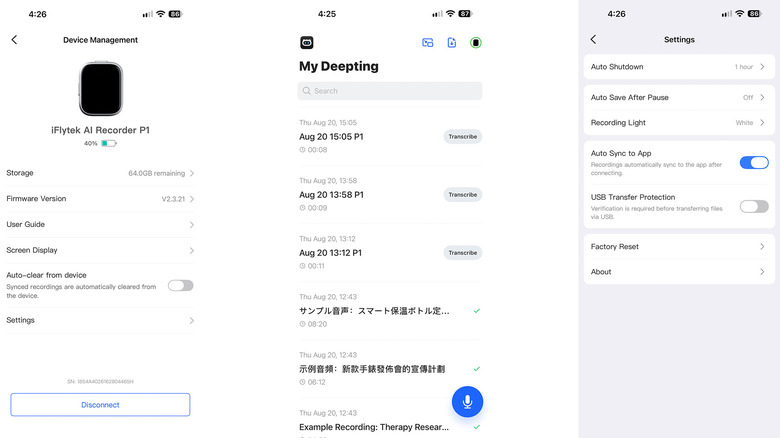Open About chevron
This screenshot has height=438, width=780.
click(762, 272)
